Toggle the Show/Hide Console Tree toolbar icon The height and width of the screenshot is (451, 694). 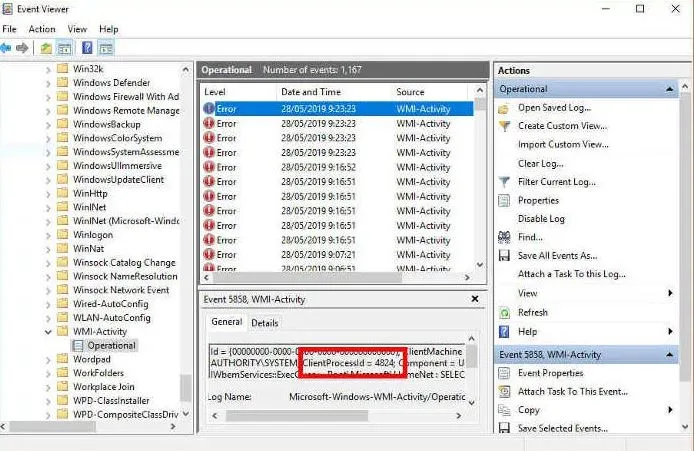(65, 48)
